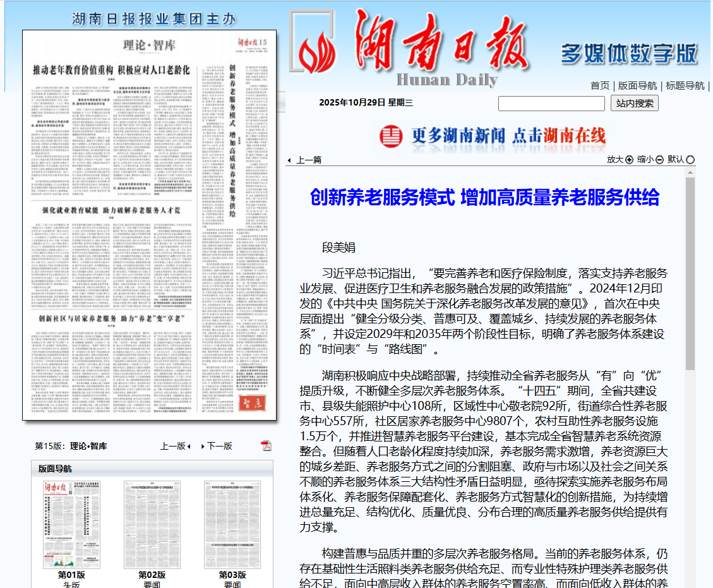Open the PDF download icon
The image size is (713, 588).
tap(267, 445)
